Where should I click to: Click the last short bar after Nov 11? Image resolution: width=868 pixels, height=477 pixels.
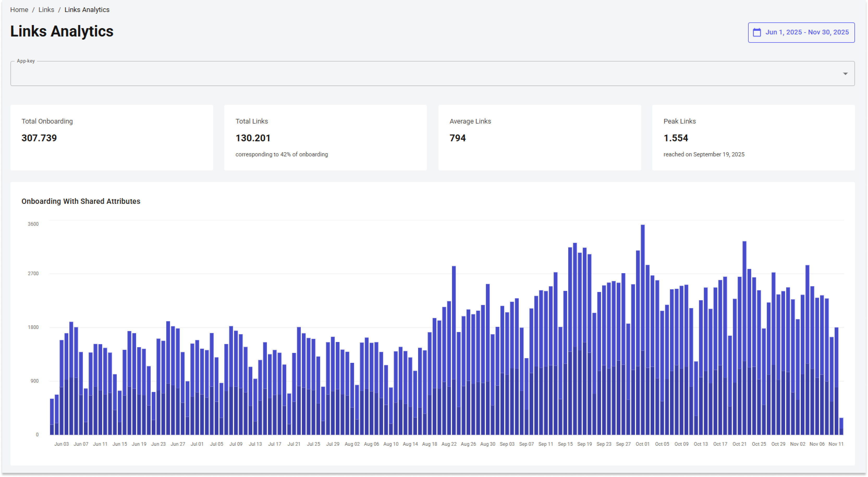click(841, 426)
